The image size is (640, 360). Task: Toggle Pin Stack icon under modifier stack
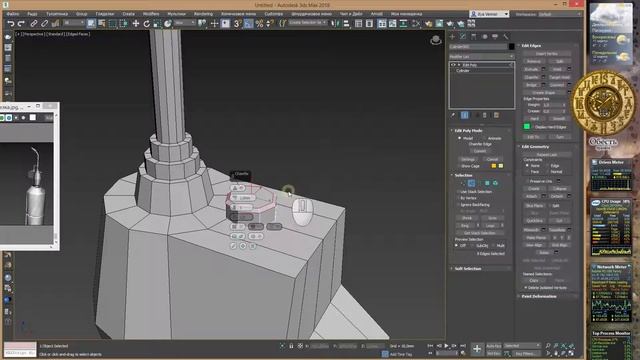click(453, 116)
